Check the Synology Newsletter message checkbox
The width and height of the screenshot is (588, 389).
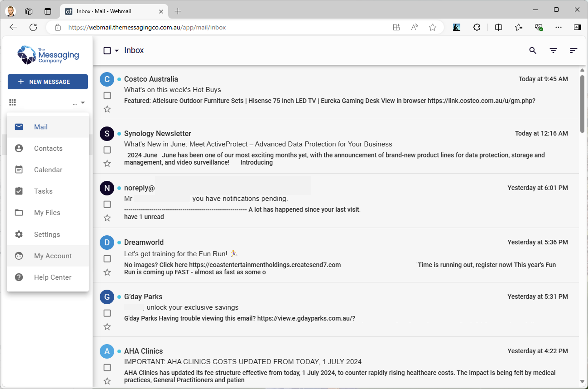[x=107, y=150]
